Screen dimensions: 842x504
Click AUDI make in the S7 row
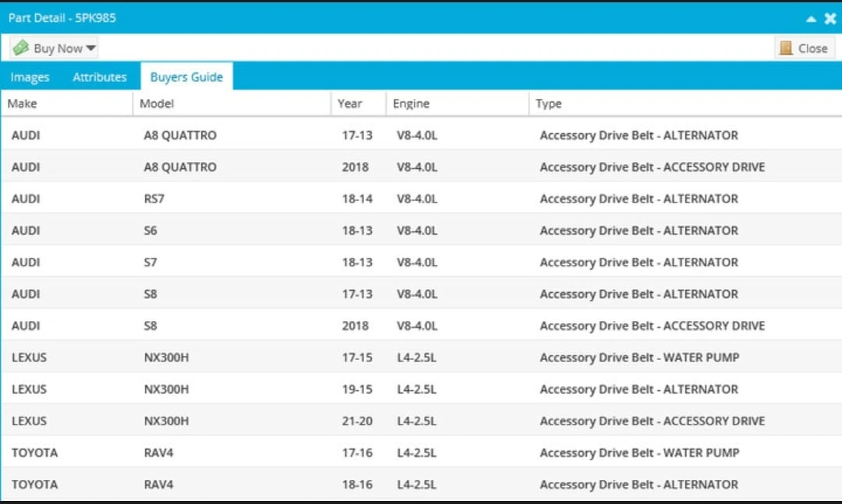(x=26, y=262)
